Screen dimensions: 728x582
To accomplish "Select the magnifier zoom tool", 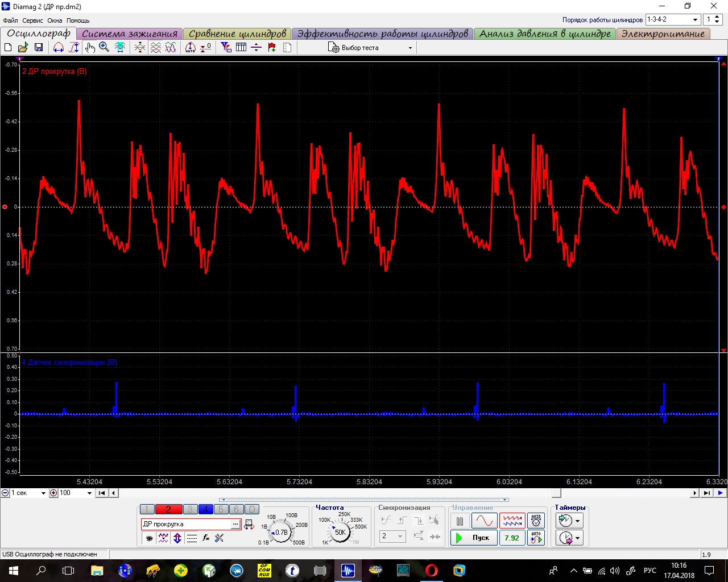I will coord(104,48).
